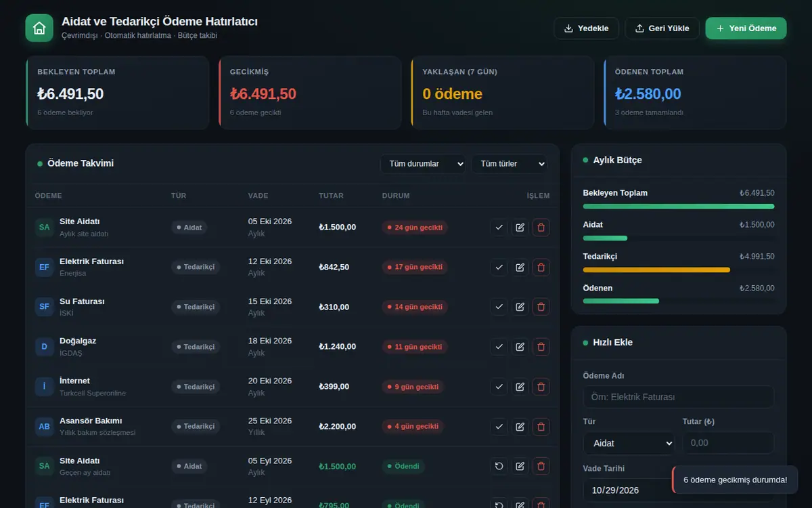Delete the paid Site Aidatı Geçen ay entry
This screenshot has height=508, width=812.
point(541,467)
